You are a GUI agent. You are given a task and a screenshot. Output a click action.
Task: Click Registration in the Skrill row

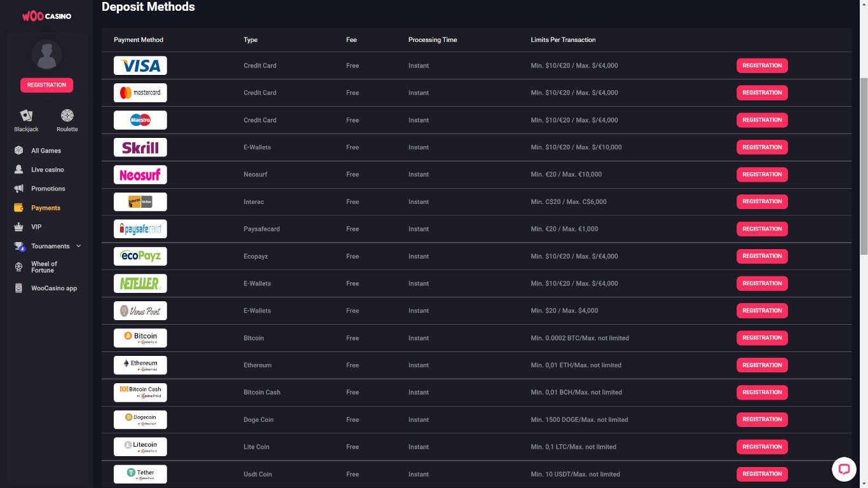[762, 147]
